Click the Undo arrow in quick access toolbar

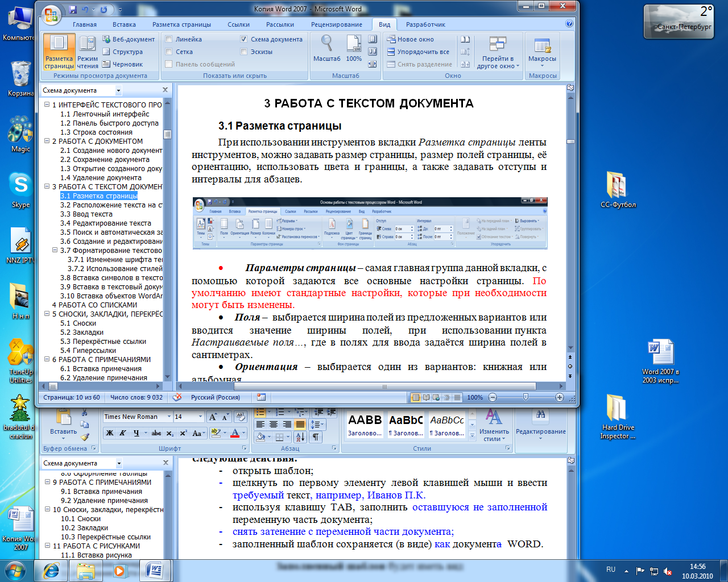[x=85, y=10]
